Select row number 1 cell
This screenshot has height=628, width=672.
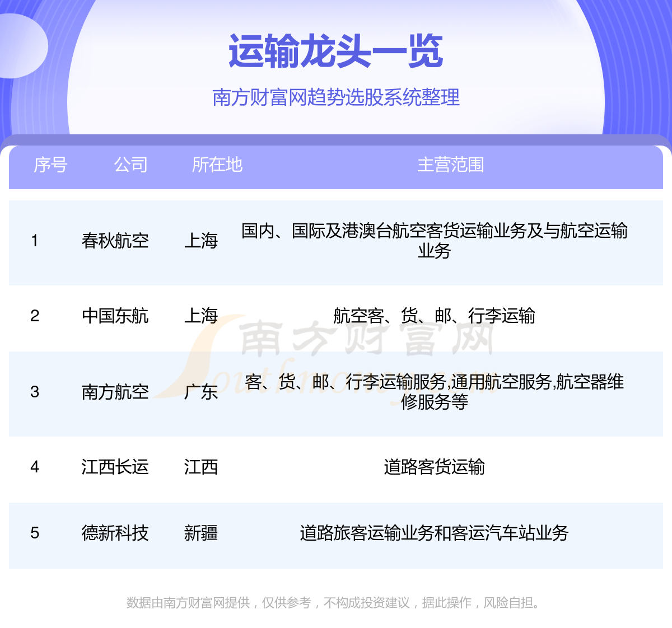(35, 241)
